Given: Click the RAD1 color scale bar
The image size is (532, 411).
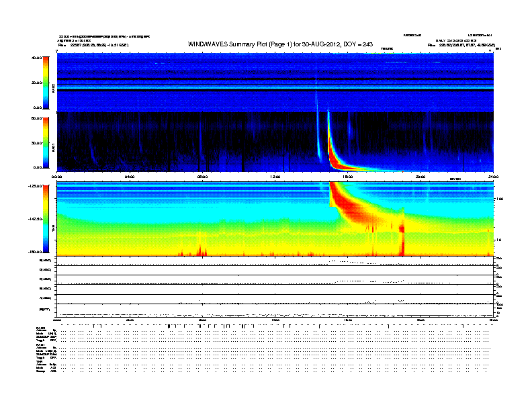Looking at the screenshot, I should [46, 142].
